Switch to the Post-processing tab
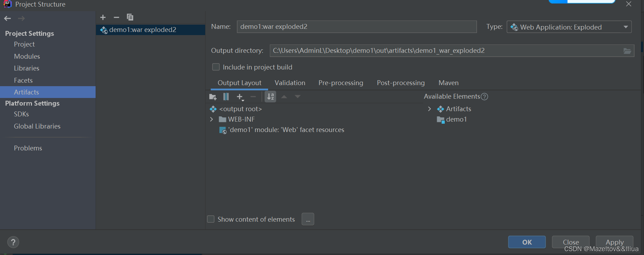This screenshot has width=644, height=255. click(x=401, y=83)
